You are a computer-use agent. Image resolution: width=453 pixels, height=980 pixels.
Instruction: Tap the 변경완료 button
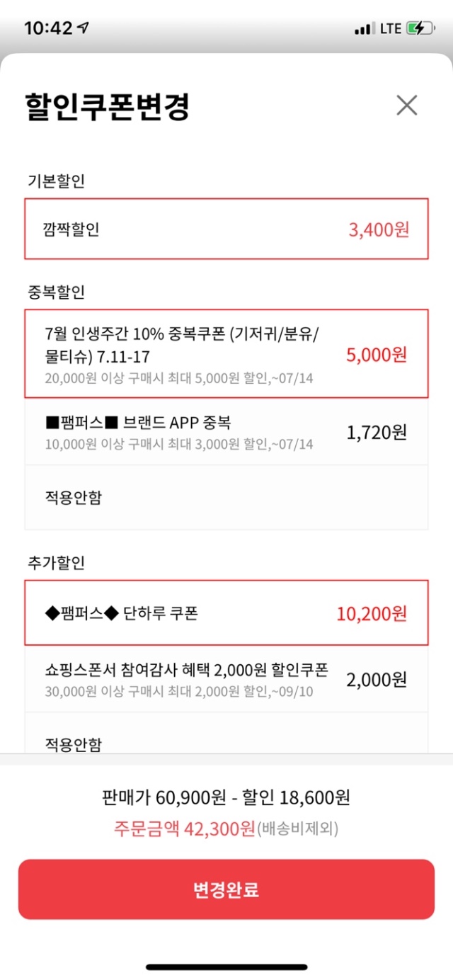click(x=226, y=889)
